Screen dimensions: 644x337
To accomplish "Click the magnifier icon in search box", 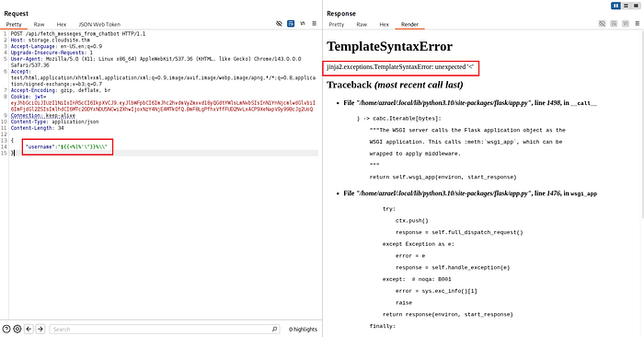I will pos(274,329).
